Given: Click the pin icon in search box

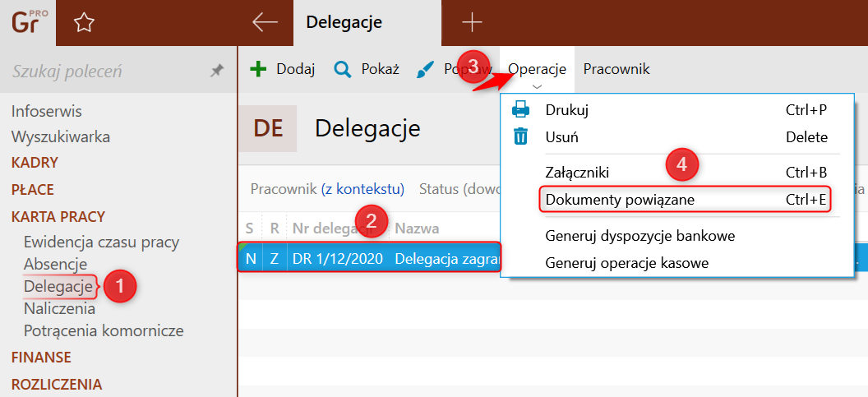Looking at the screenshot, I should coord(217,72).
